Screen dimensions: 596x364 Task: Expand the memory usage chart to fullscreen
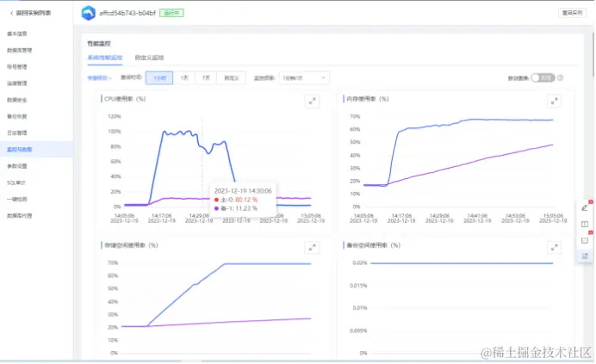[554, 102]
